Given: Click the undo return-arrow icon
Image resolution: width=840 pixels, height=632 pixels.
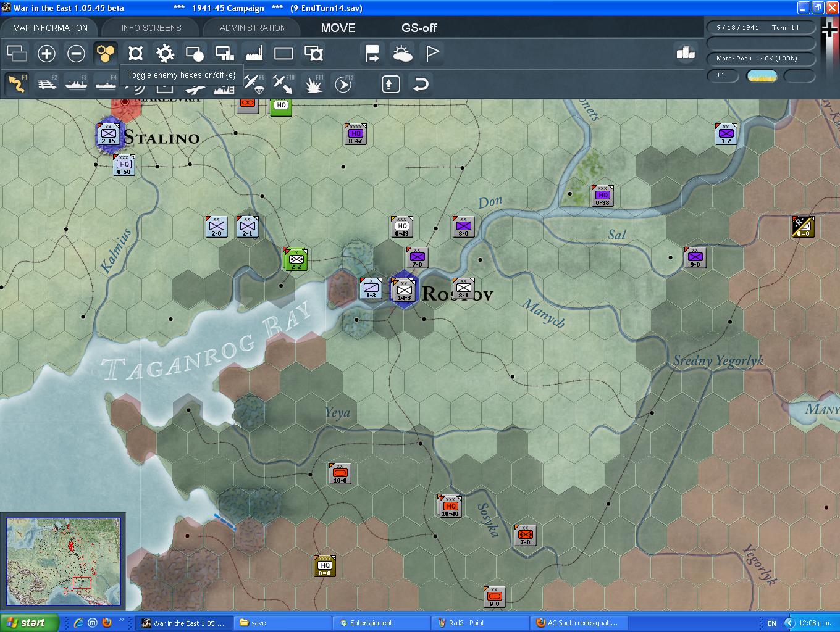Looking at the screenshot, I should point(420,84).
